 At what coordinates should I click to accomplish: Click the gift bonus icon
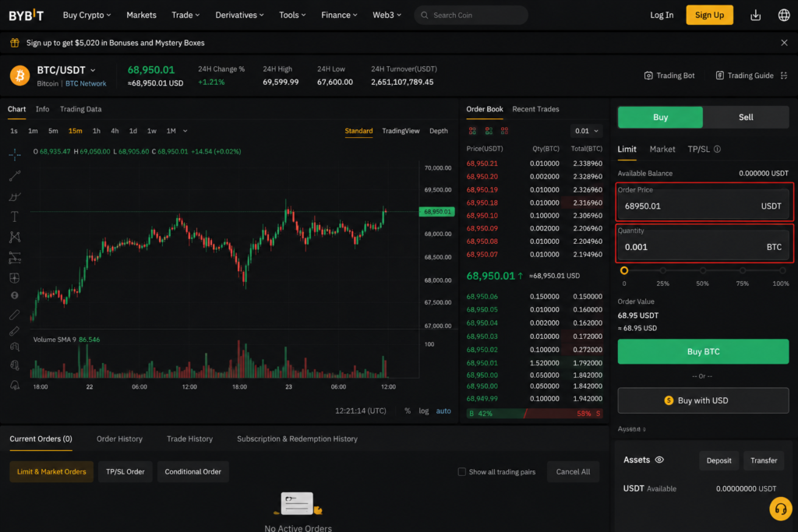point(15,43)
